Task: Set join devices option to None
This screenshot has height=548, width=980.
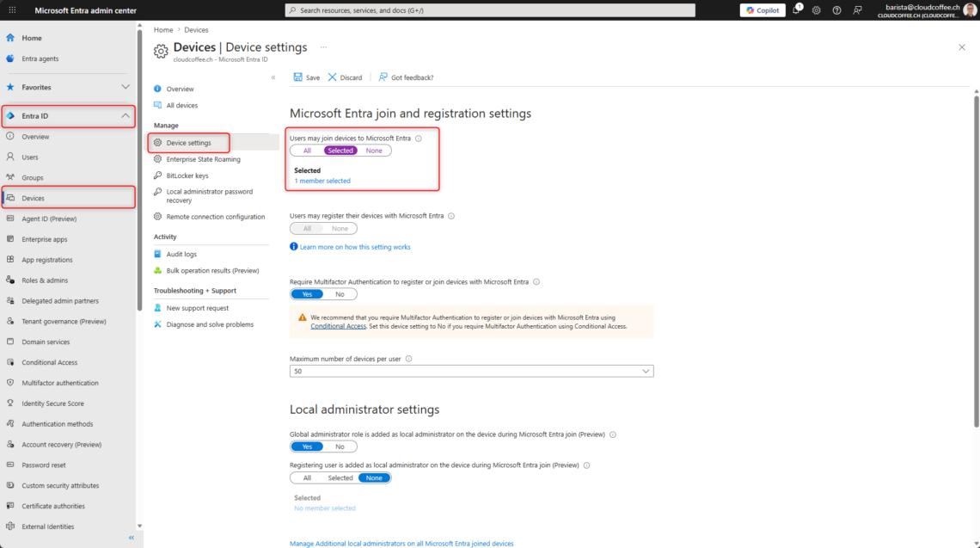Action: click(374, 151)
